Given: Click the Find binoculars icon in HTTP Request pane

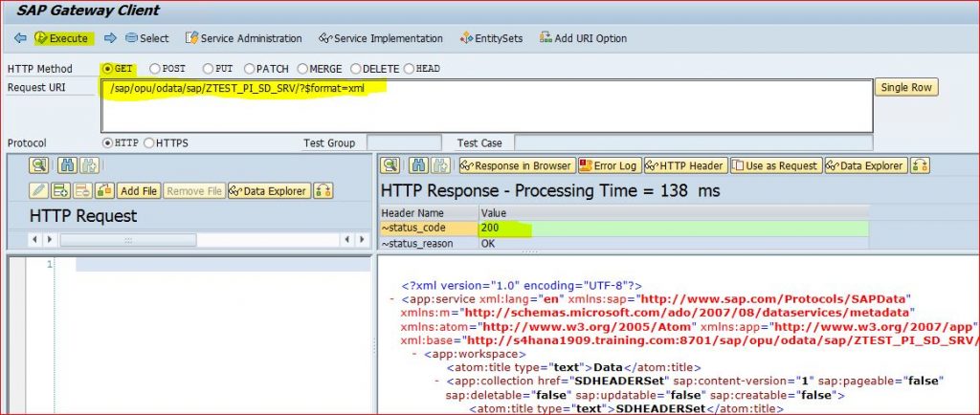Looking at the screenshot, I should 67,165.
